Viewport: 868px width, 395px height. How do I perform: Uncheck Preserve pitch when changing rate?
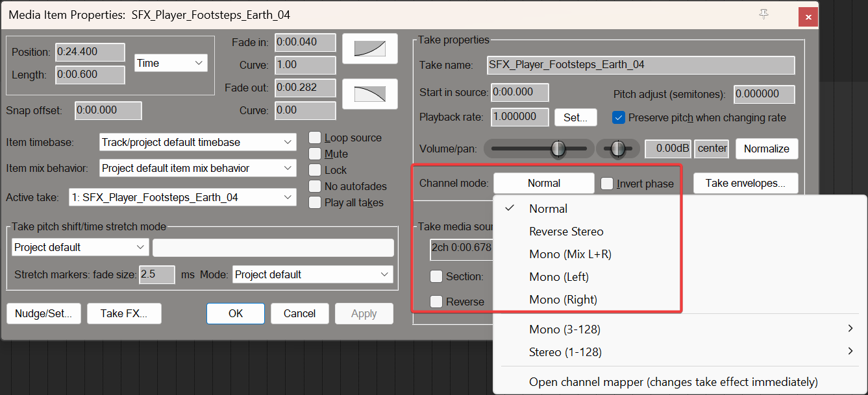click(x=619, y=117)
